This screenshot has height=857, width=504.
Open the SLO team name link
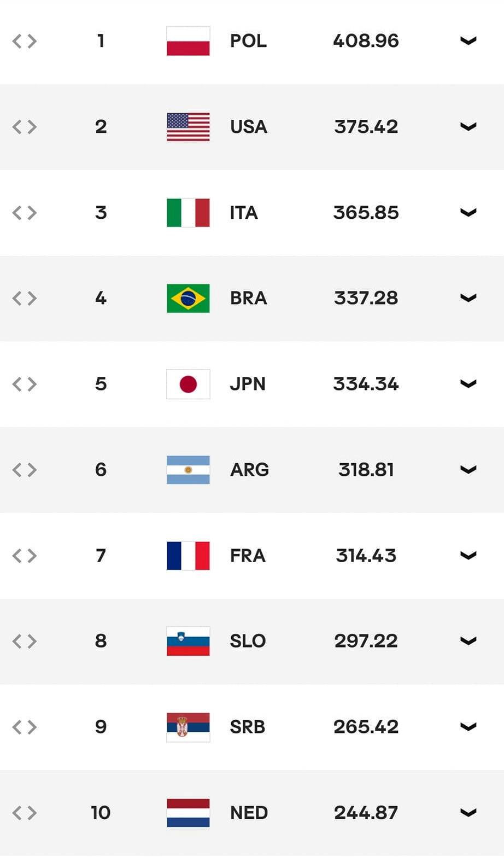tap(248, 641)
